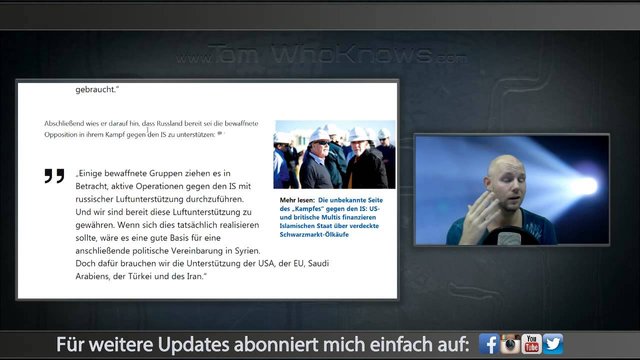
Task: Open the Instagram camera icon
Action: click(510, 344)
